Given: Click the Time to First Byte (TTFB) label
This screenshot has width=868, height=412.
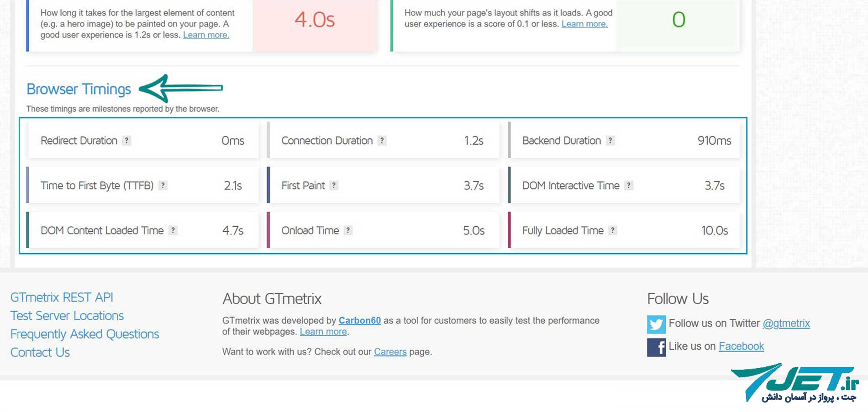Looking at the screenshot, I should 97,185.
